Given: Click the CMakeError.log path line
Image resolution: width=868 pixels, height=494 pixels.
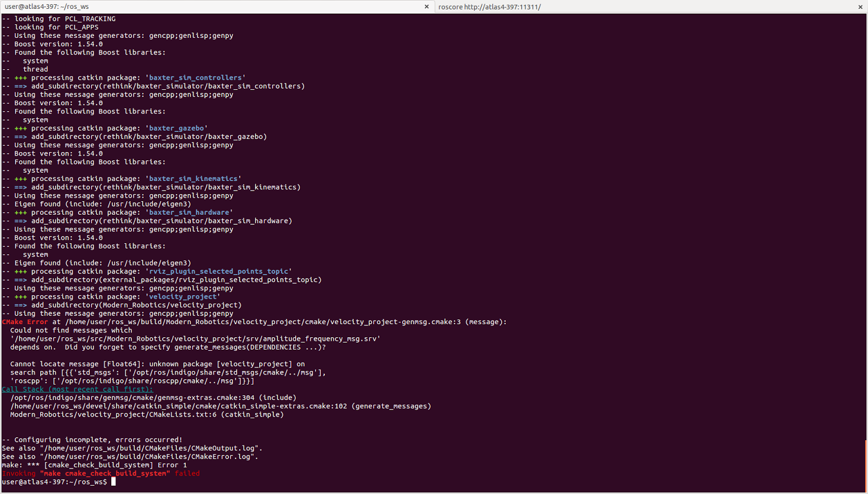Looking at the screenshot, I should (130, 457).
